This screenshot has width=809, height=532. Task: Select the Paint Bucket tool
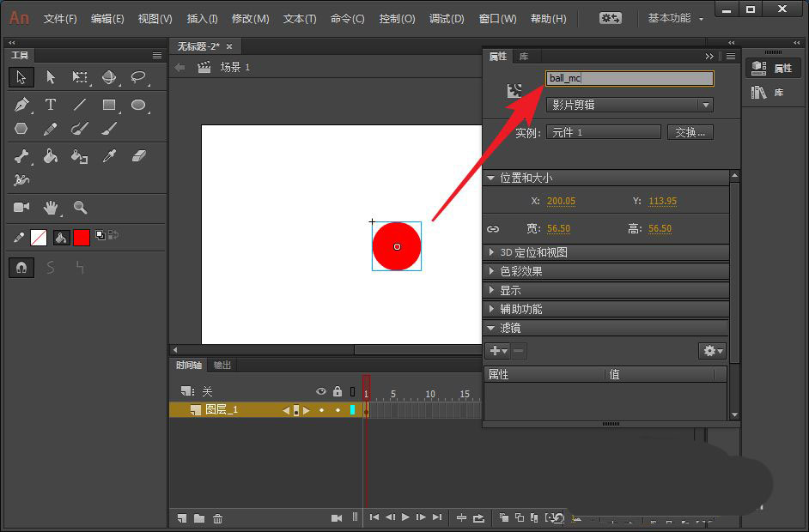[51, 155]
